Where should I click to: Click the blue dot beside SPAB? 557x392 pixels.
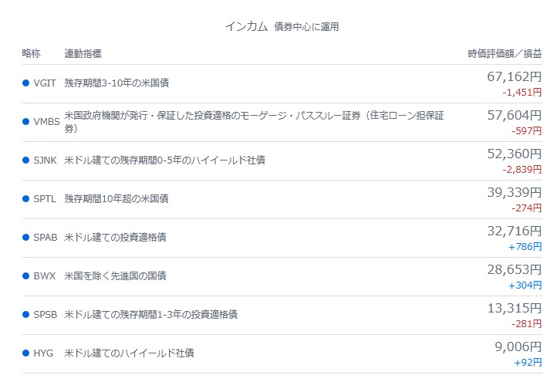[25, 238]
